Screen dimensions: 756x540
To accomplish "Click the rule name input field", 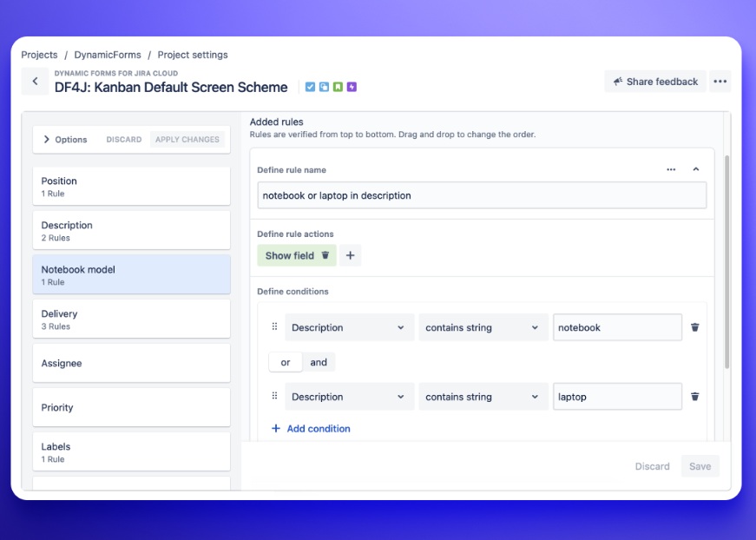I will (483, 195).
